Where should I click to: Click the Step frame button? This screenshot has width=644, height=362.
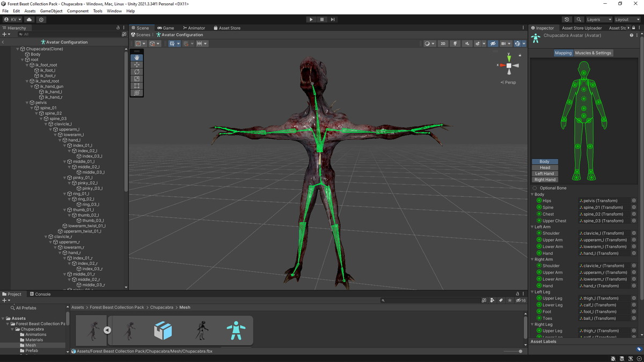pyautogui.click(x=333, y=19)
